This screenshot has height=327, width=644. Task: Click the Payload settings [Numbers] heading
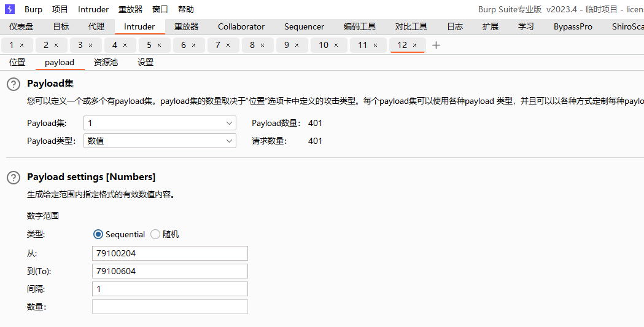click(91, 177)
